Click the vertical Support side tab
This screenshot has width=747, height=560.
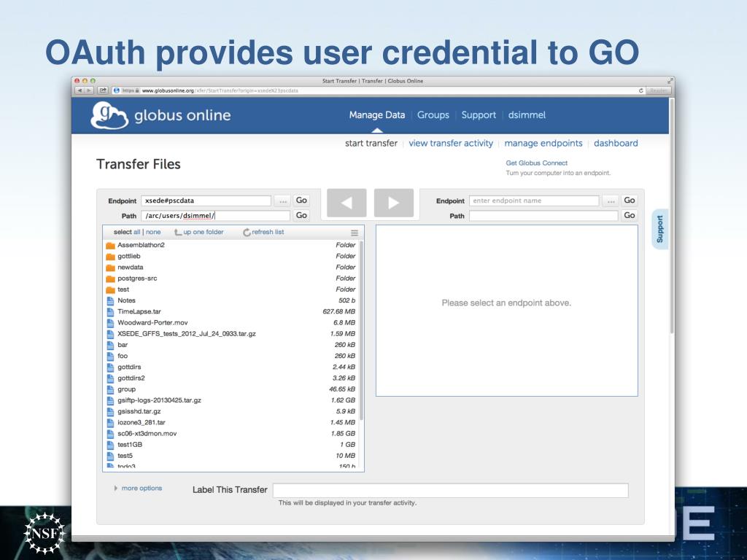[x=659, y=229]
